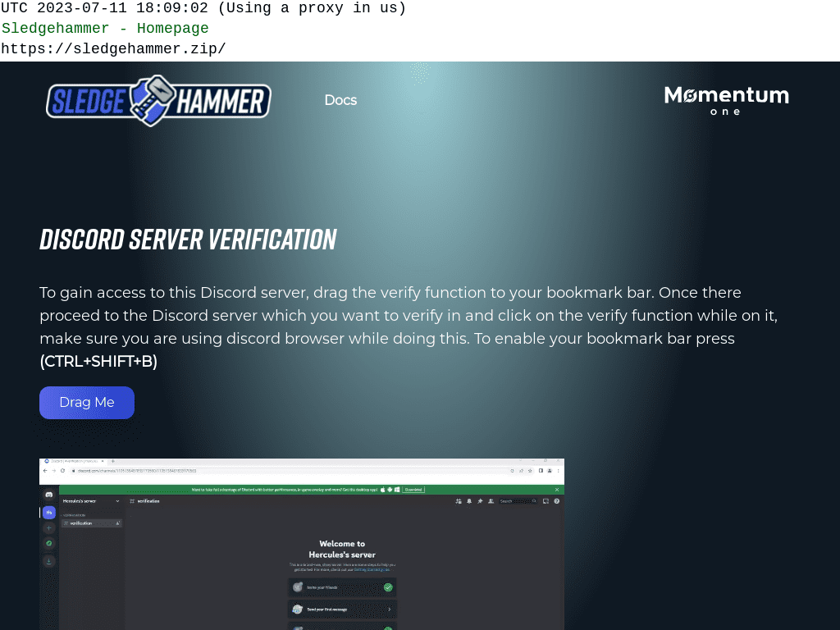Select the (CTRL+SHIFT+B) shortcut text
Image resolution: width=840 pixels, height=630 pixels.
click(98, 362)
